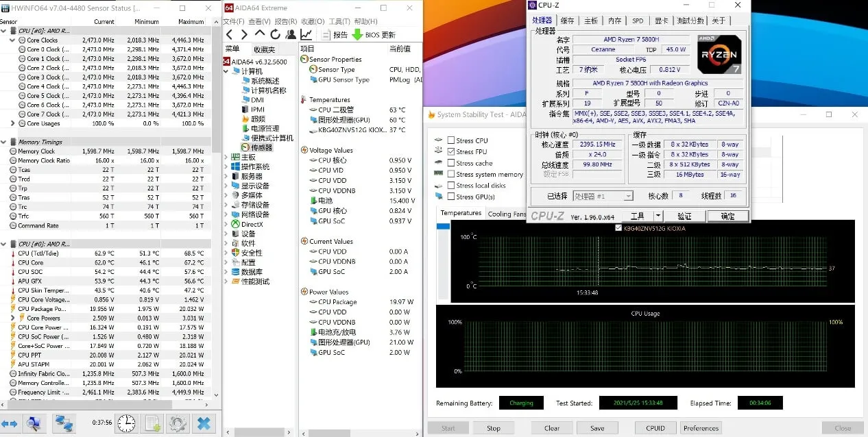The image size is (868, 437).
Task: Click CPU-Z 验证 validate button
Action: pyautogui.click(x=684, y=216)
